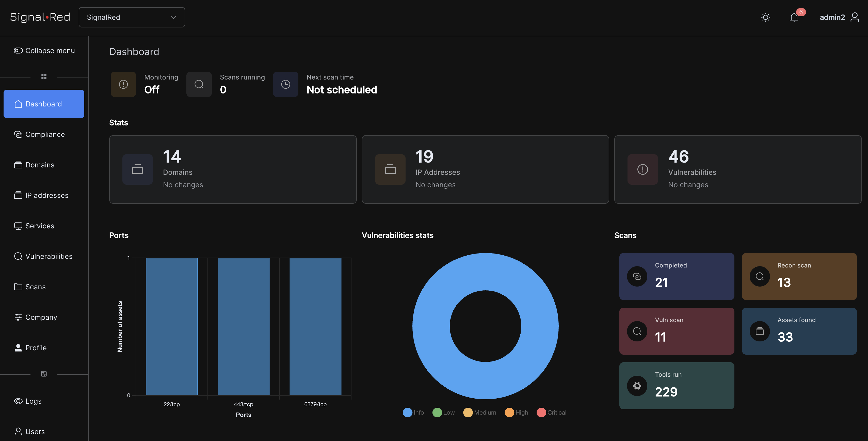Collapse the navigation menu
The height and width of the screenshot is (441, 868).
44,51
